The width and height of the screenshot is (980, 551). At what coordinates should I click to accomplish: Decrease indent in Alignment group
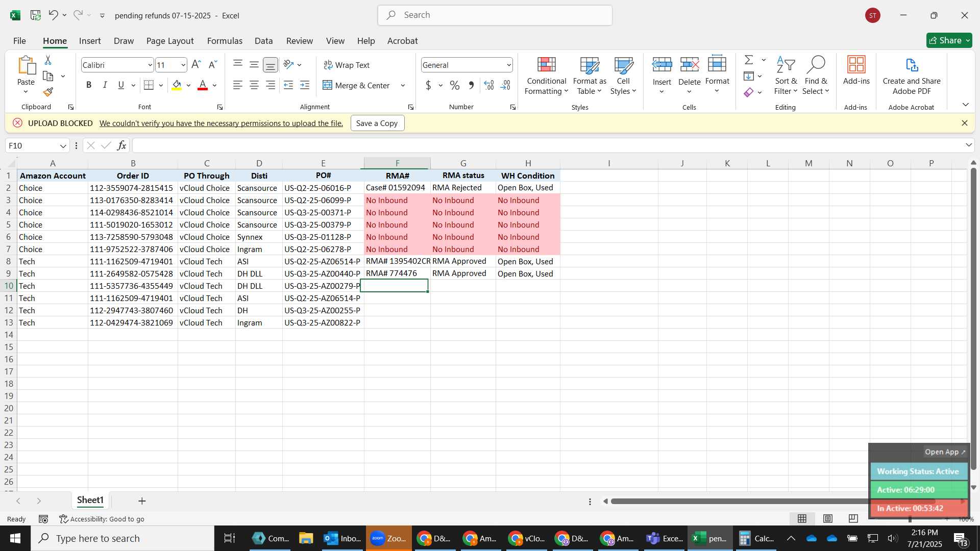(288, 85)
